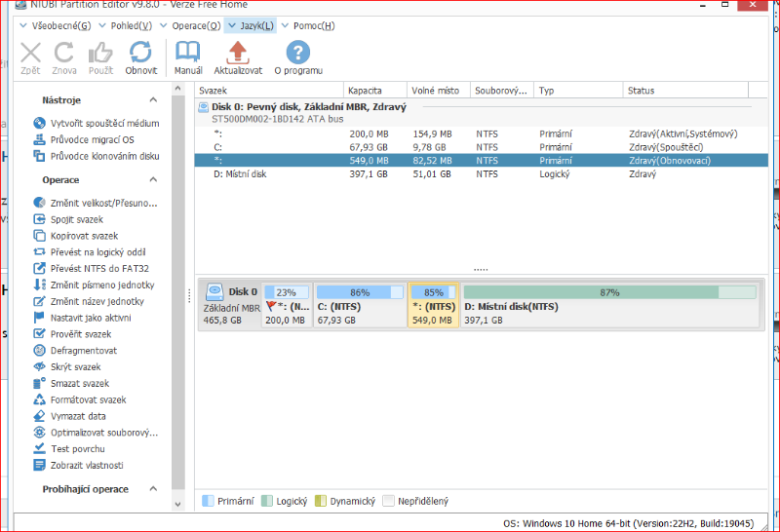Click the Změnit název jednotky icon

coord(39,301)
